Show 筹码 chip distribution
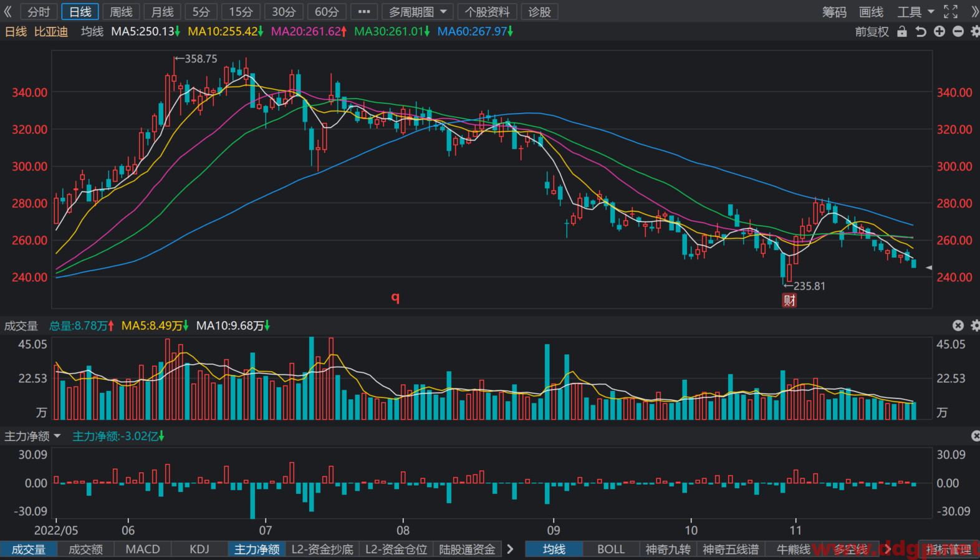Viewport: 980px width, 560px height. (834, 12)
